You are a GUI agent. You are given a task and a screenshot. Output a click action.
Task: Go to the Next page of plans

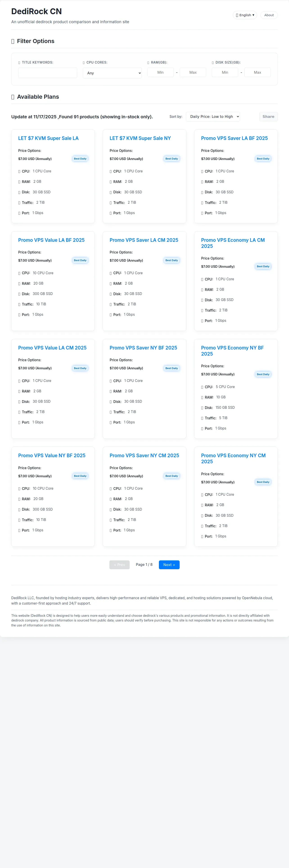[169, 565]
